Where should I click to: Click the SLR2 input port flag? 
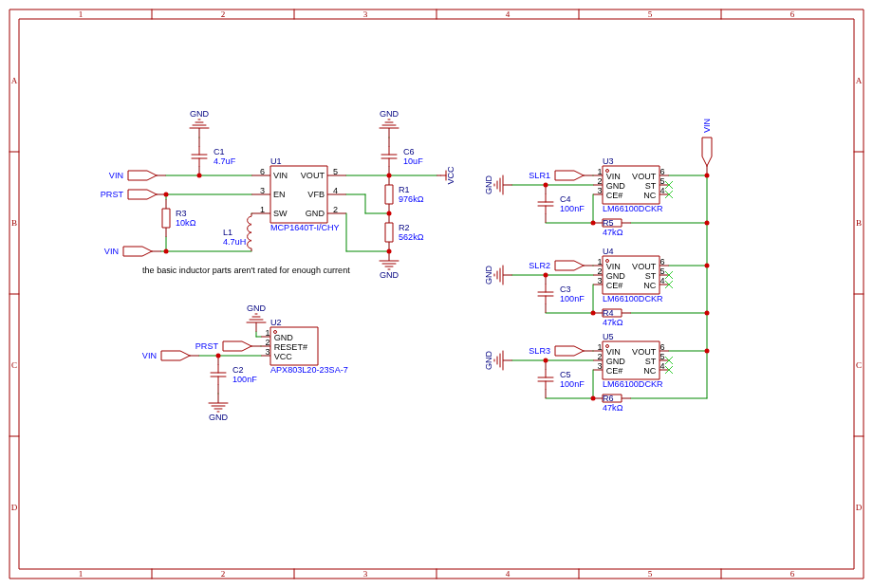pos(568,266)
